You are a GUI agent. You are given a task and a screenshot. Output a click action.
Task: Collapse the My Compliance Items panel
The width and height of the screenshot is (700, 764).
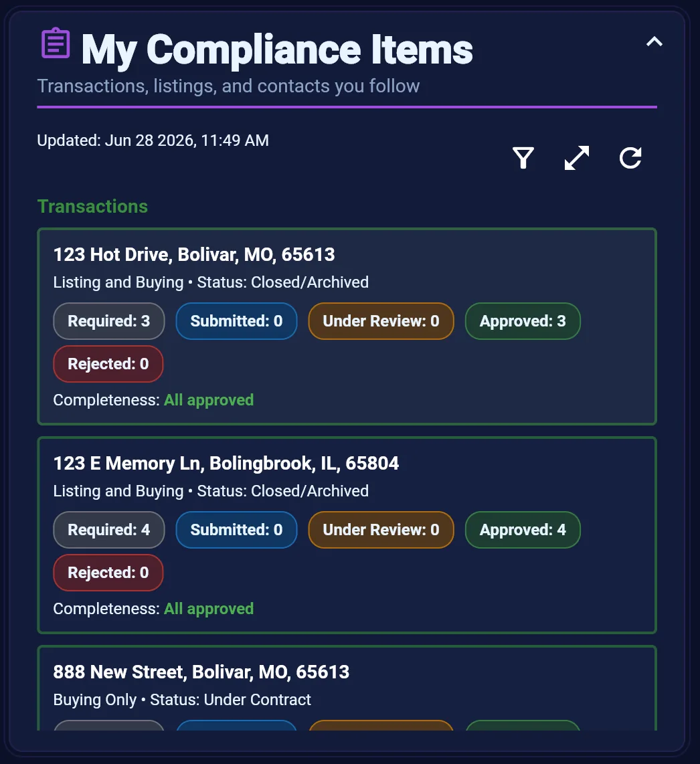pyautogui.click(x=654, y=41)
